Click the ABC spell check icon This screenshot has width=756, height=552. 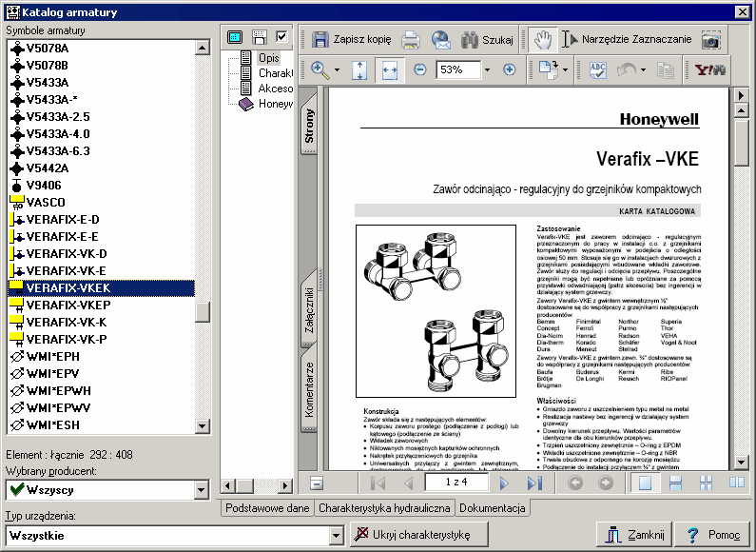598,70
